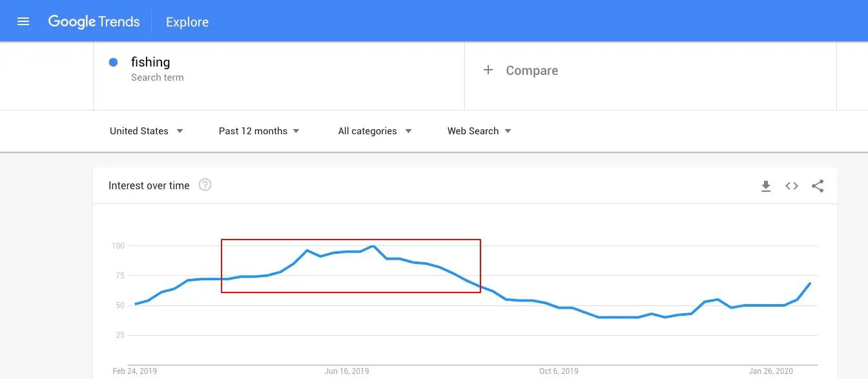Open the embed code icon
Screen dimensions: 868x379
click(792, 186)
